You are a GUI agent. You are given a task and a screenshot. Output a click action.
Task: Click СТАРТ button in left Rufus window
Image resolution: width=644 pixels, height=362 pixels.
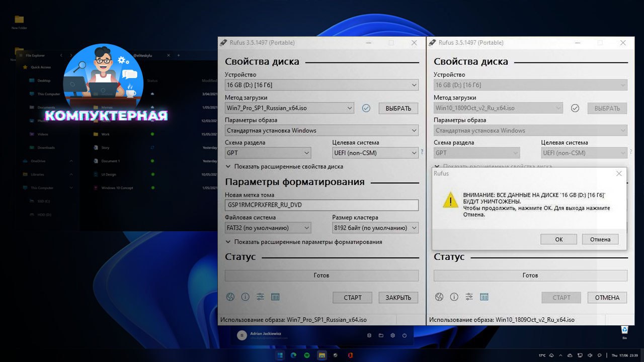(352, 298)
